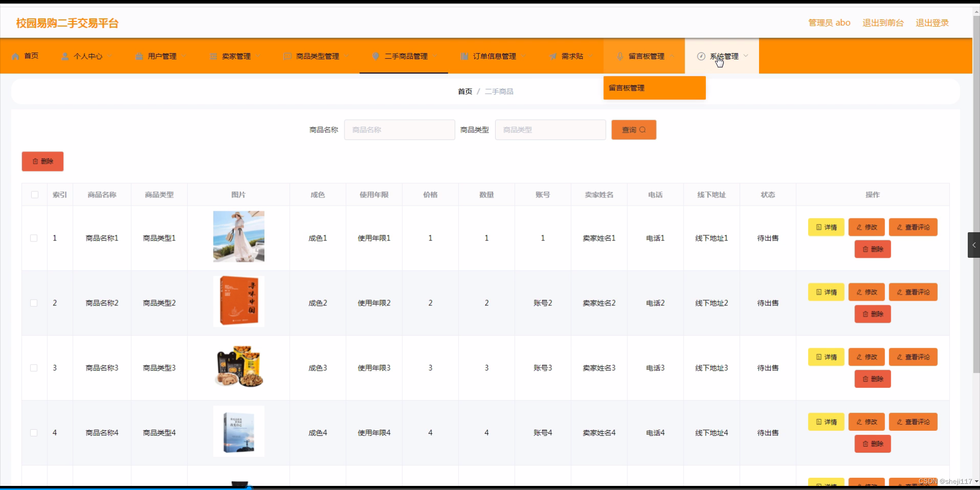Image resolution: width=980 pixels, height=490 pixels.
Task: Expand the 二手商品管理 dropdown arrow
Action: (x=435, y=56)
